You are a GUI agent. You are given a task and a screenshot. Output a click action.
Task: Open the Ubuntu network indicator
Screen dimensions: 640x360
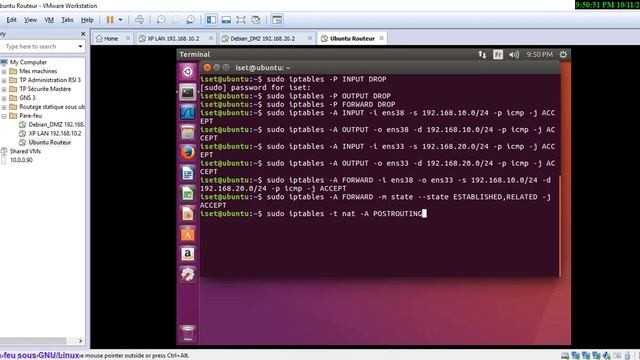[x=482, y=54]
